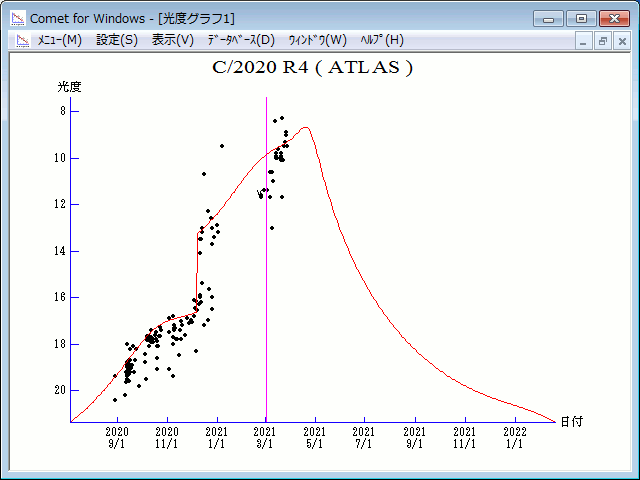This screenshot has height=480, width=640.
Task: Minimize the Comet for Windows application
Action: (x=549, y=19)
